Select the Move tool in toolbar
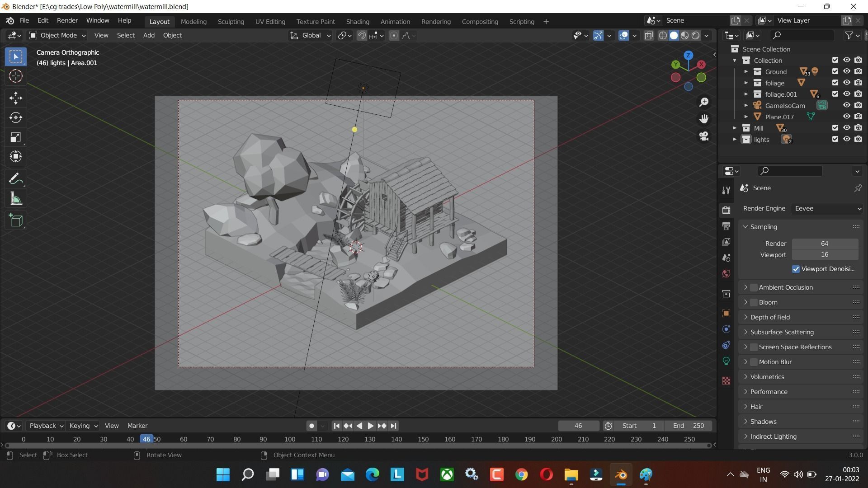The height and width of the screenshot is (488, 868). click(x=16, y=98)
